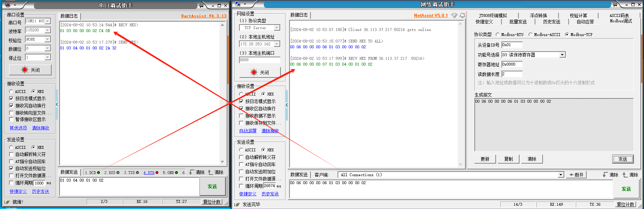Click the TXD status indicator light

pyautogui.click(x=138, y=173)
